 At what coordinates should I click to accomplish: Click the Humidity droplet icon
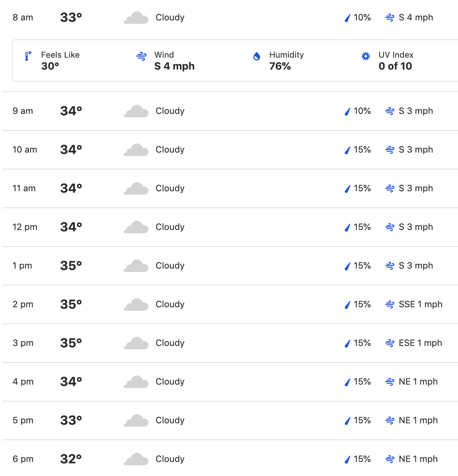257,56
